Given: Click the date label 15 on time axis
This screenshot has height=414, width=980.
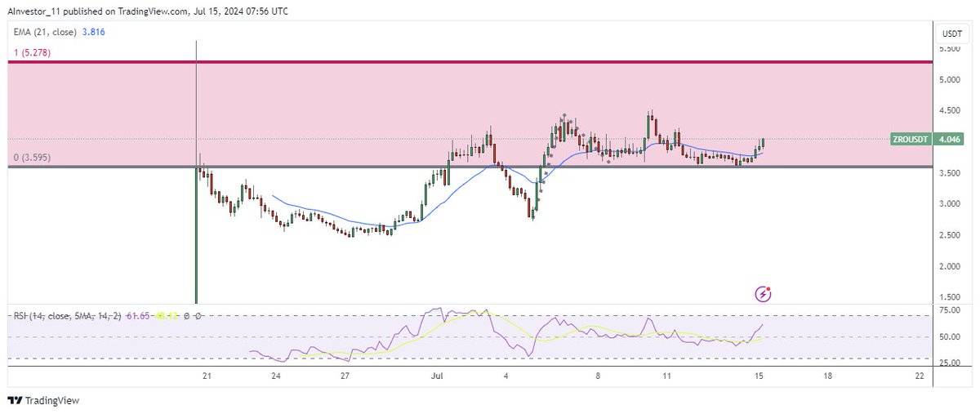Looking at the screenshot, I should point(759,376).
